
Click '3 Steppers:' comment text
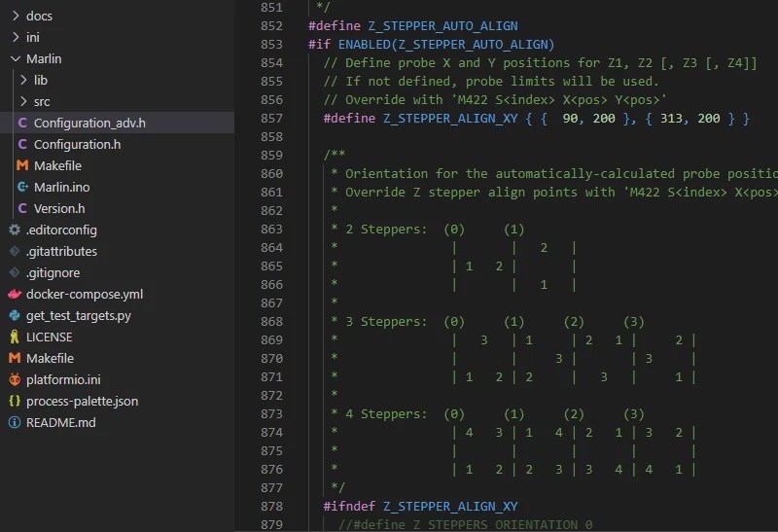(x=386, y=322)
